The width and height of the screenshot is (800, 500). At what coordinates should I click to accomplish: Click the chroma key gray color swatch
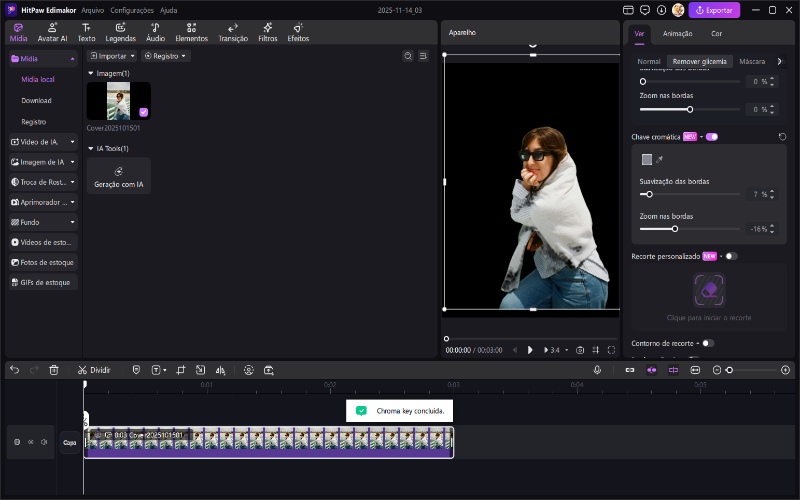(x=646, y=160)
